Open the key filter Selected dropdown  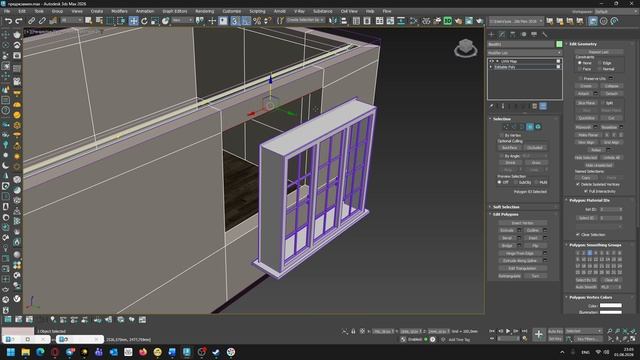point(584,331)
